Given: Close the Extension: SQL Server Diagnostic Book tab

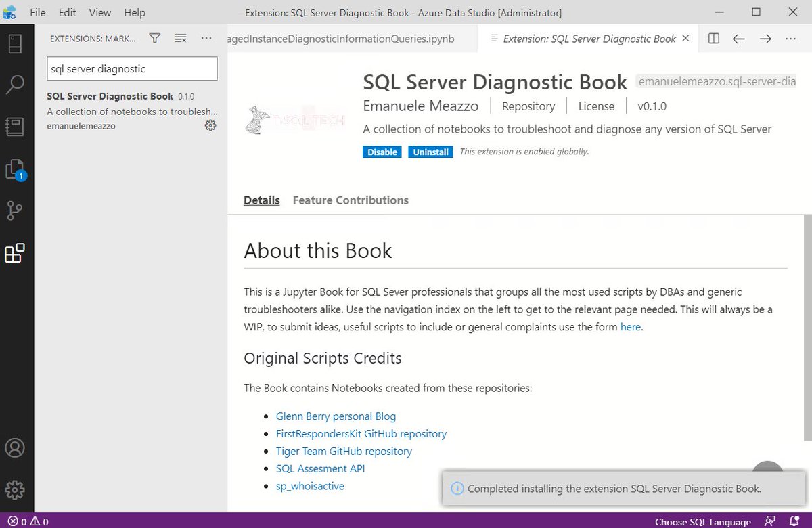Looking at the screenshot, I should point(685,39).
